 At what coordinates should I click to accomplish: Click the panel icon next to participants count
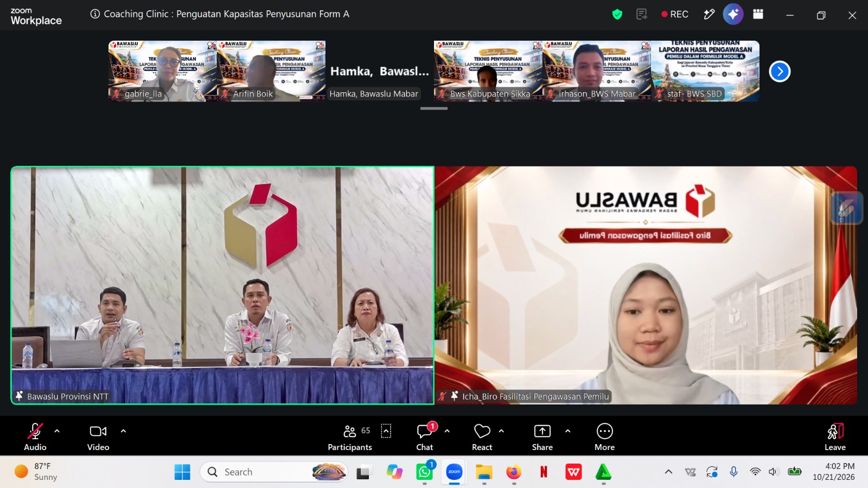pyautogui.click(x=386, y=431)
